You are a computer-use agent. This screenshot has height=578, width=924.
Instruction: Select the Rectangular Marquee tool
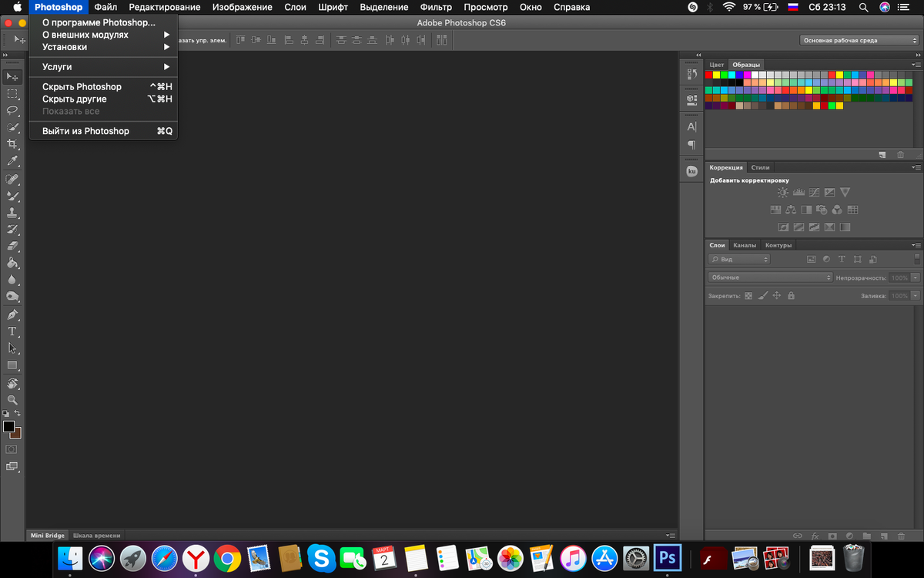pos(12,94)
